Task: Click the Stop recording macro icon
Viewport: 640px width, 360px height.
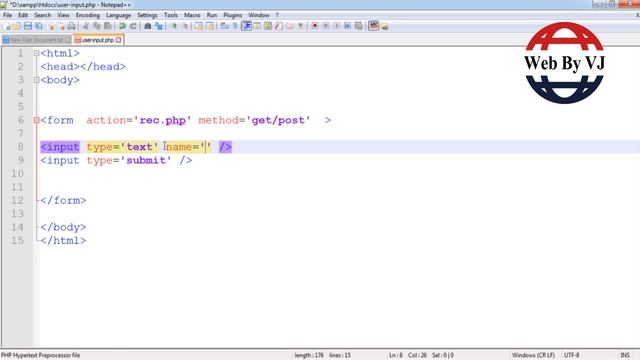Action: [x=326, y=26]
